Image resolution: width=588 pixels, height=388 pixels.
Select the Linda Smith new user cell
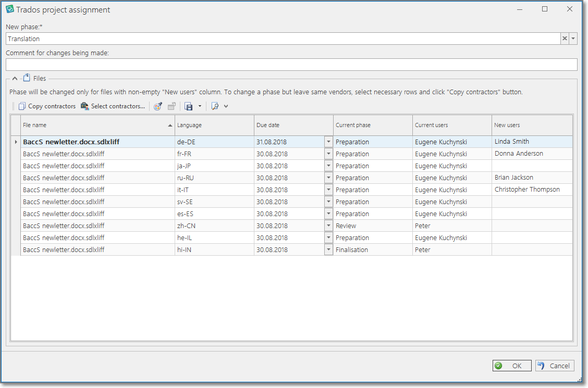532,142
